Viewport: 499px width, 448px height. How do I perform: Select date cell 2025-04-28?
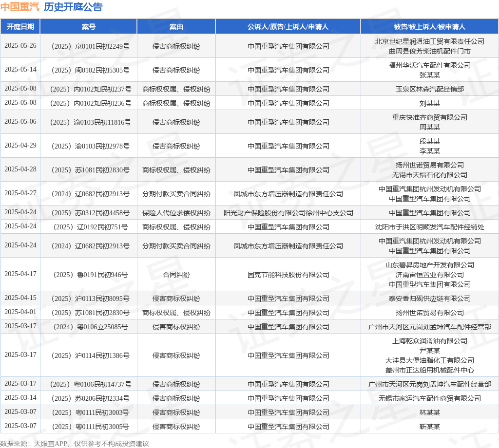coord(20,169)
